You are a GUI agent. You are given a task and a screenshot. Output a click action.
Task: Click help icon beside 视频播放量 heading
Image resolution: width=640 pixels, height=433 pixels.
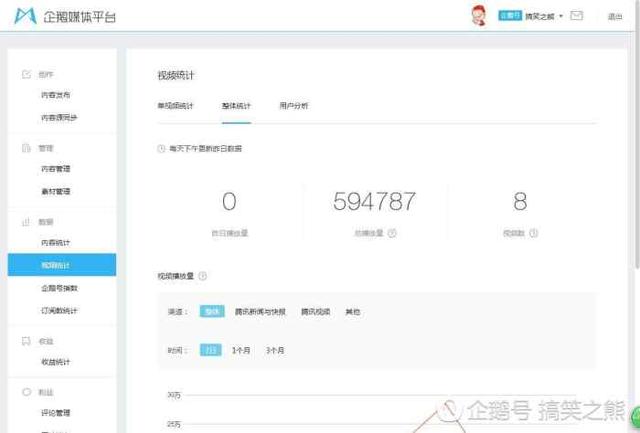tap(203, 276)
